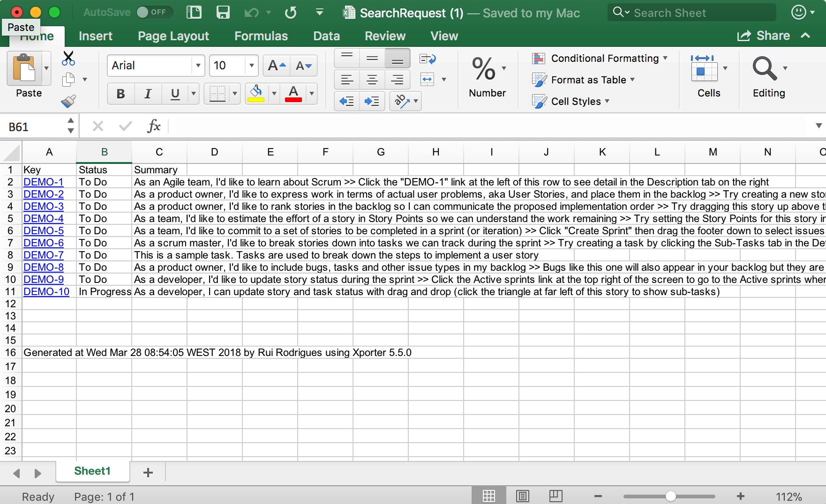Center align text horizontally

[372, 80]
